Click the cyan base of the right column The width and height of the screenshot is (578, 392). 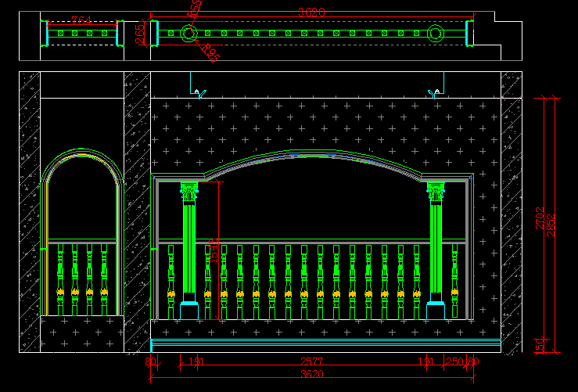pos(436,310)
